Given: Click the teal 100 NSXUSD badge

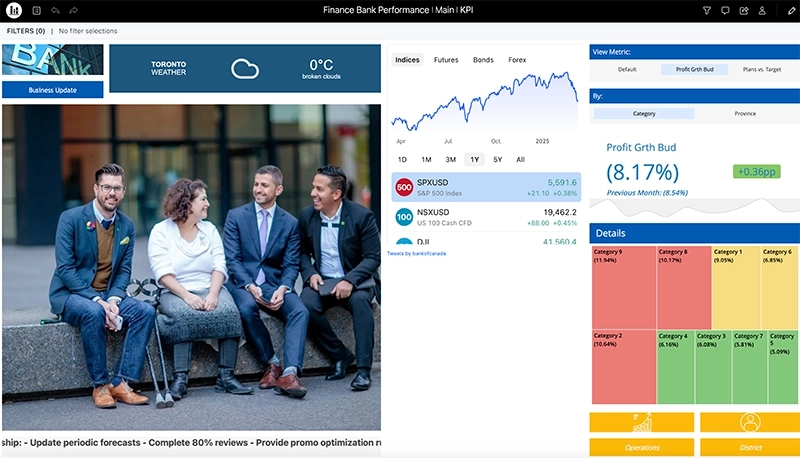Looking at the screenshot, I should [x=404, y=217].
